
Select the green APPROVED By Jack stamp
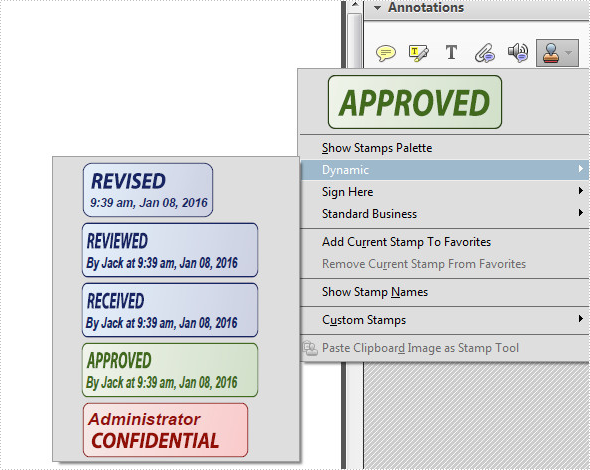tap(170, 370)
